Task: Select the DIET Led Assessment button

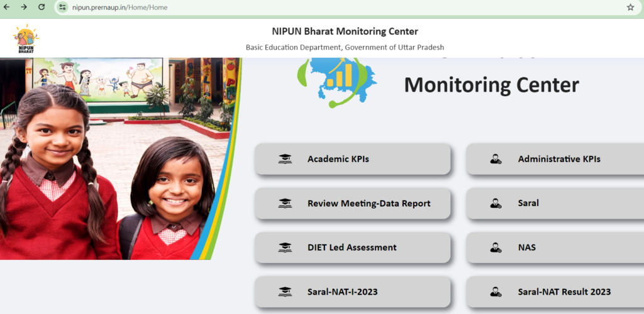Action: click(x=352, y=247)
